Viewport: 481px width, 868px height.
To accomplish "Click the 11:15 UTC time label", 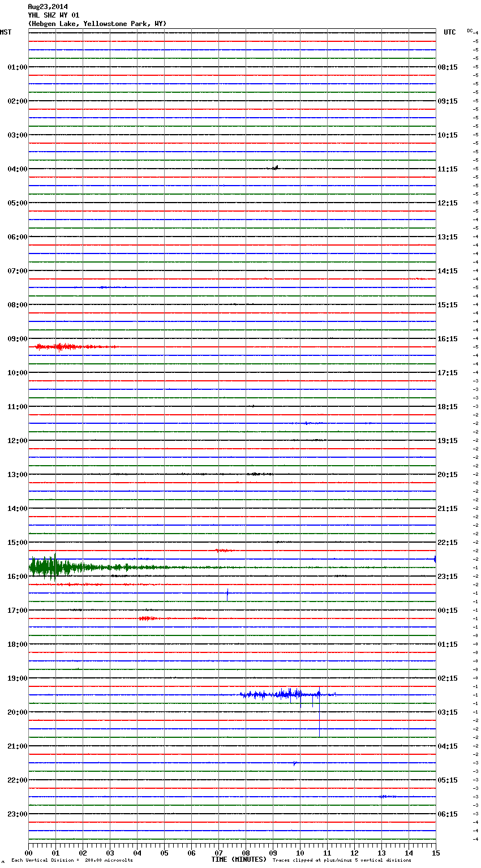I will coord(448,169).
